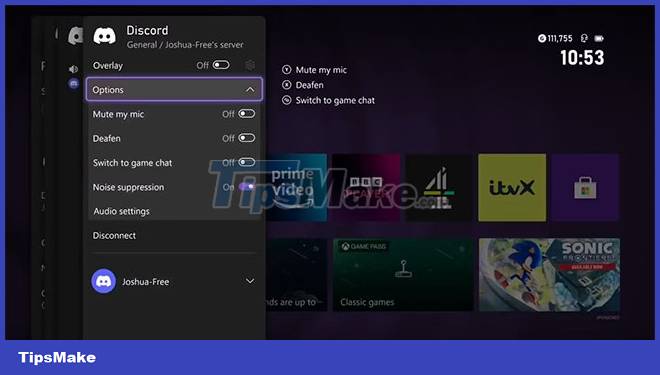Viewport: 660px width, 375px height.
Task: Click the Noise suppression label
Action: coord(128,187)
